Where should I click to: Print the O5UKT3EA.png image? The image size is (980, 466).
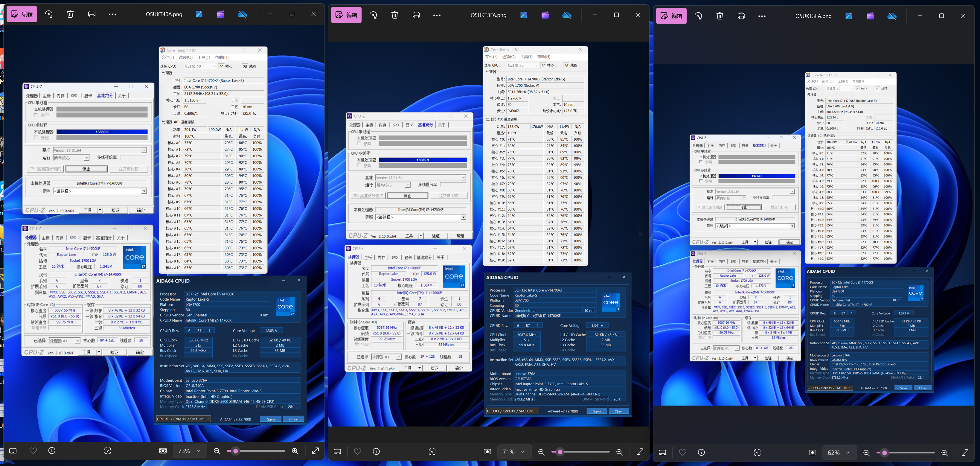tap(741, 16)
